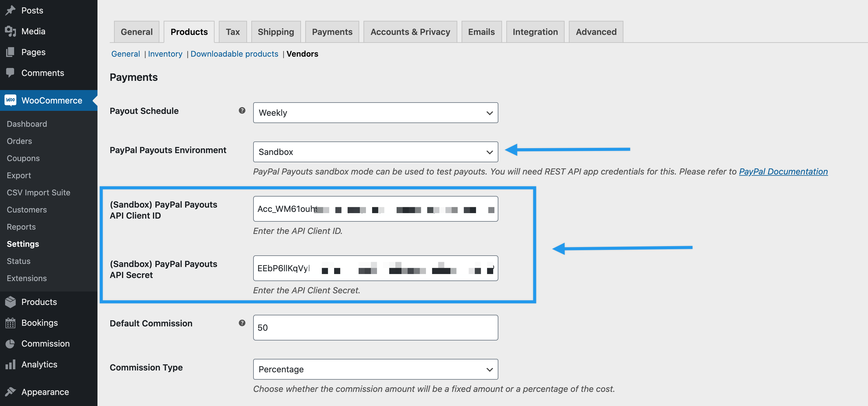
Task: Open the Shipping tab
Action: click(x=276, y=32)
